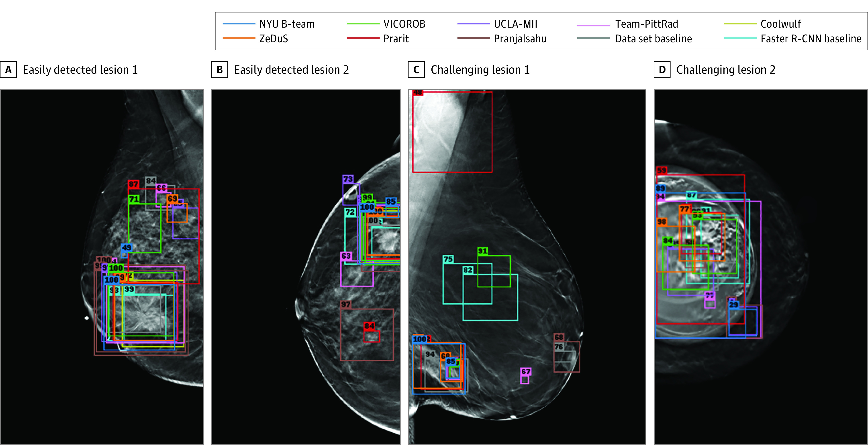Click the ZeDuS orange legend line

(239, 38)
